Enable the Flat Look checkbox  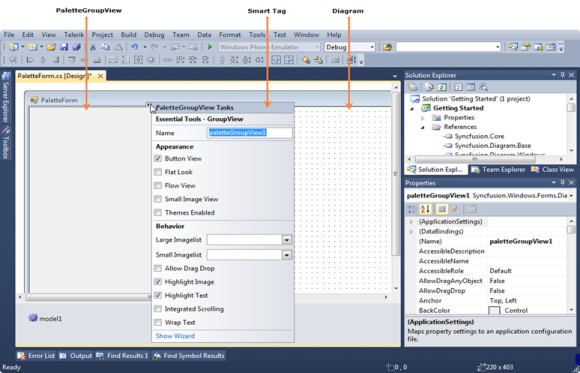pyautogui.click(x=158, y=172)
